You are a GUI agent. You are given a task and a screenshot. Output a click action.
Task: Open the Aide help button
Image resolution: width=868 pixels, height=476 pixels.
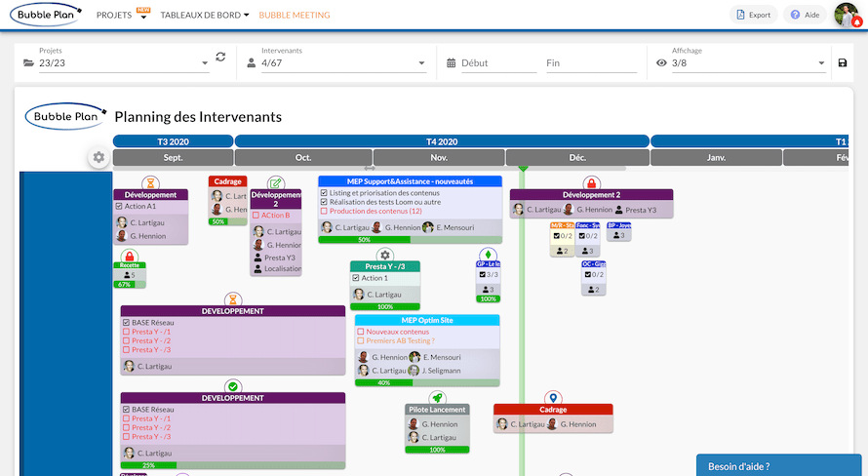click(x=805, y=15)
